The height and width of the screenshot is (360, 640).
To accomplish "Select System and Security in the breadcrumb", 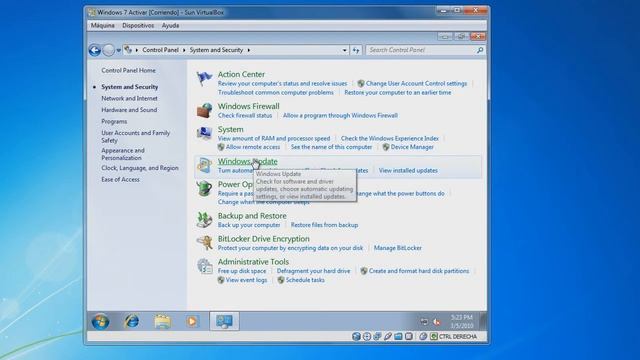I will click(x=216, y=50).
